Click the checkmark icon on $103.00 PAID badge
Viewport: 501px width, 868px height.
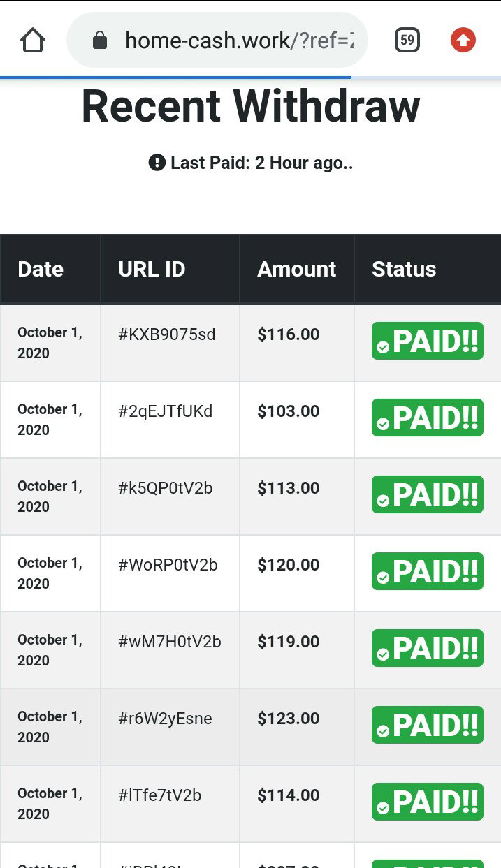tap(383, 424)
